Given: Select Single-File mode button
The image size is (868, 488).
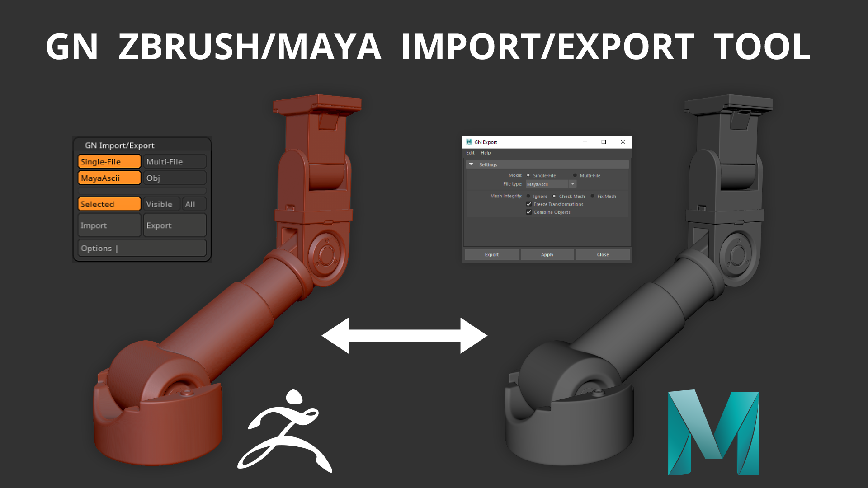Looking at the screenshot, I should tap(109, 161).
